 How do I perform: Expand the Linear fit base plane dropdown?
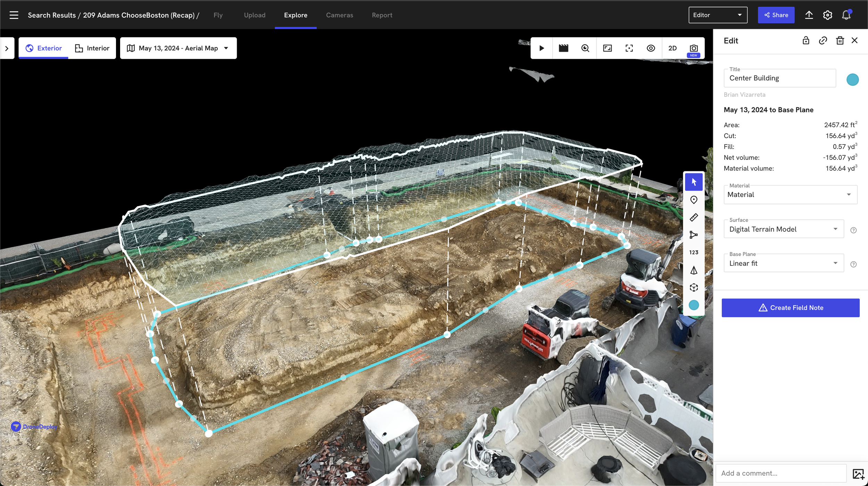[783, 263]
